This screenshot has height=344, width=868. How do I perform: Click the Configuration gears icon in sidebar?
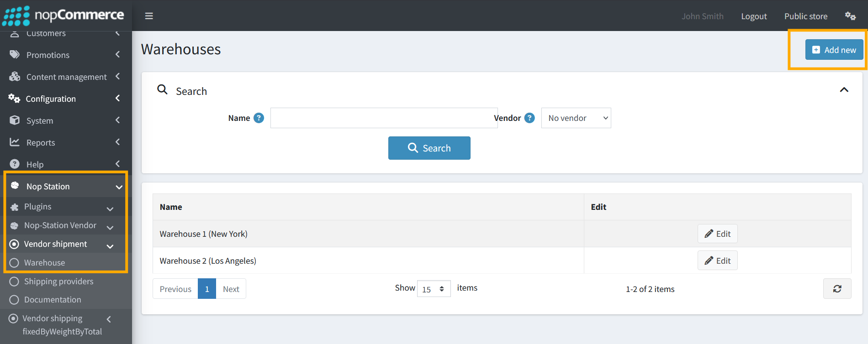coord(14,99)
